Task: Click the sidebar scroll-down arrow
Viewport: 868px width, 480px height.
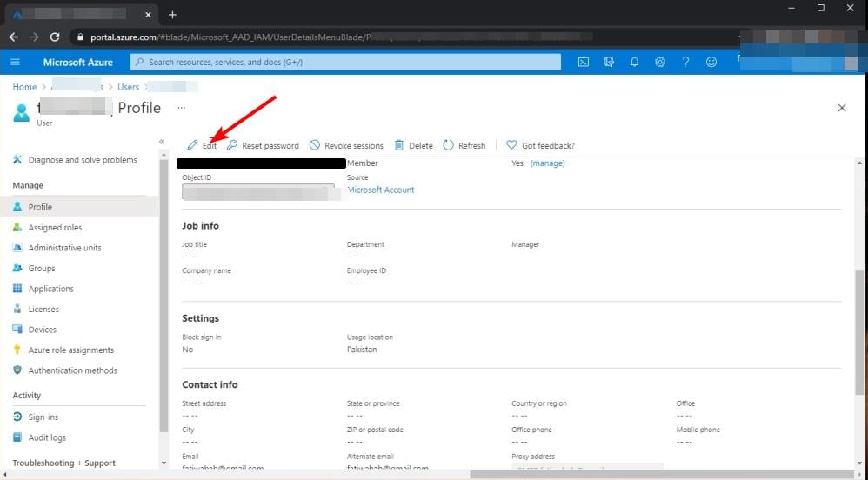Action: [x=164, y=463]
